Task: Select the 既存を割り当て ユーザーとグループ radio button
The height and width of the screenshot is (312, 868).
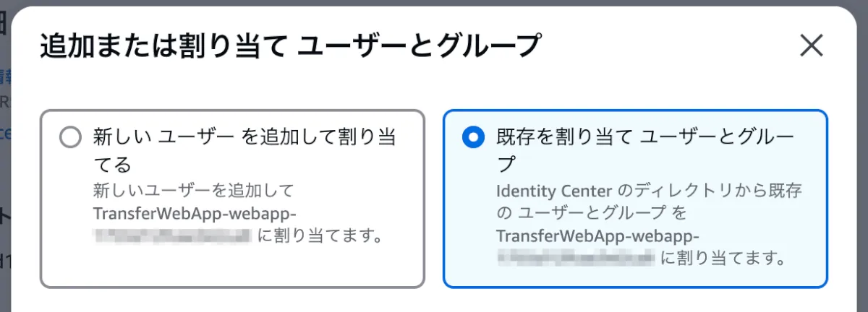Action: coord(473,137)
